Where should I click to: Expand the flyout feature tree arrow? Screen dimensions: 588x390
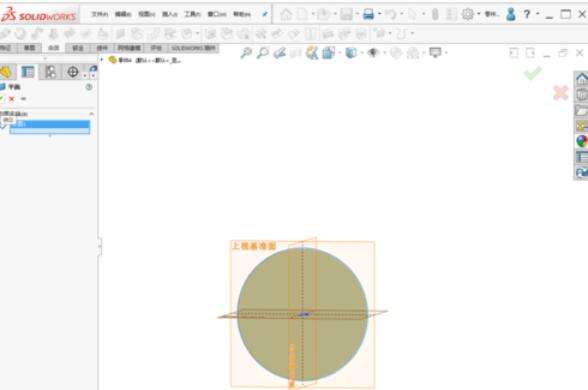(x=102, y=60)
